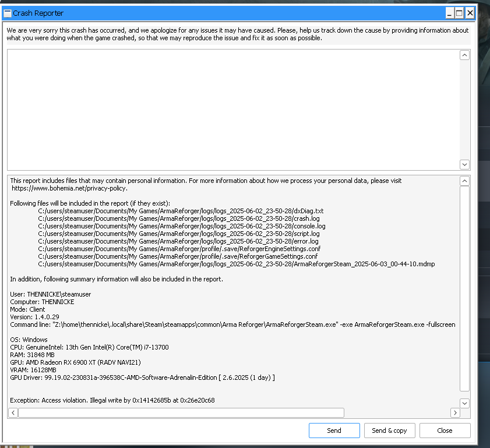Click the 'Mode: Client' line
The image size is (490, 448).
pyautogui.click(x=27, y=309)
